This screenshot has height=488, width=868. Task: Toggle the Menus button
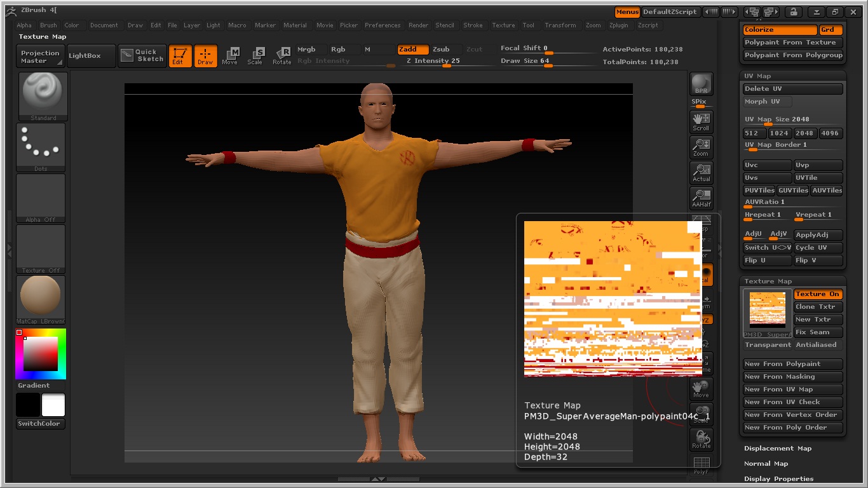[627, 11]
